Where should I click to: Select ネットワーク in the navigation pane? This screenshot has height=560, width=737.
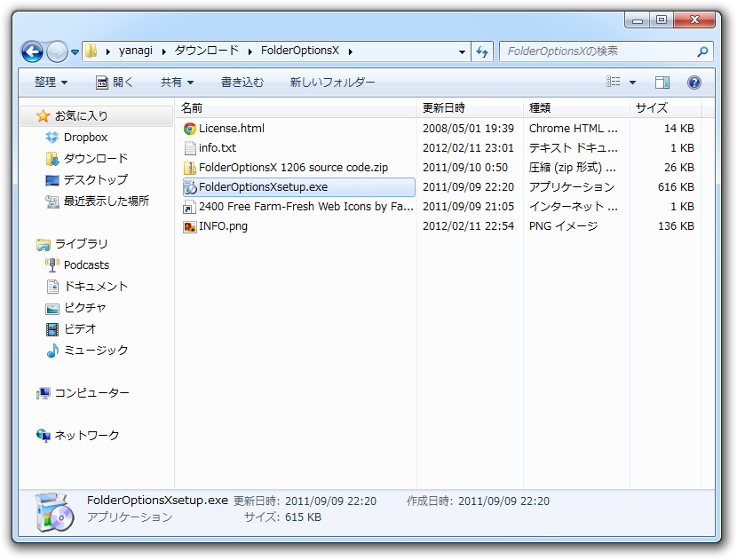click(x=87, y=436)
